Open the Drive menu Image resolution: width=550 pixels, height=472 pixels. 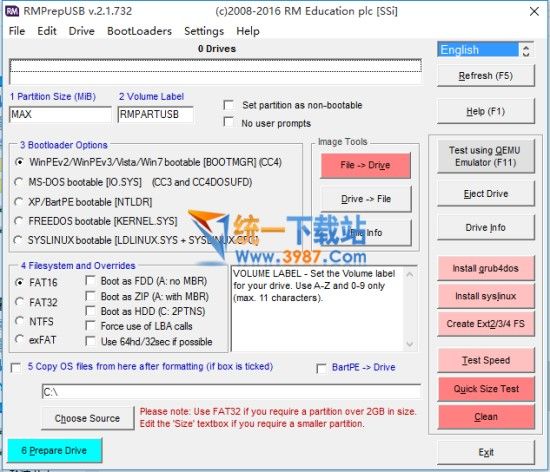click(x=81, y=31)
